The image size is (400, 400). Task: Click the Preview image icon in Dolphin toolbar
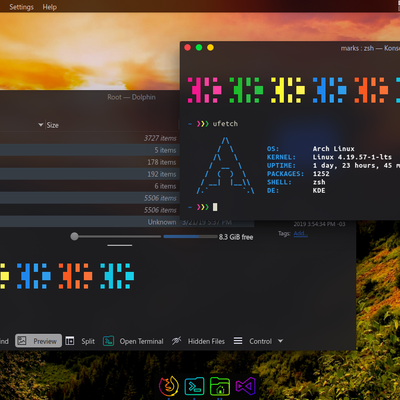22,341
